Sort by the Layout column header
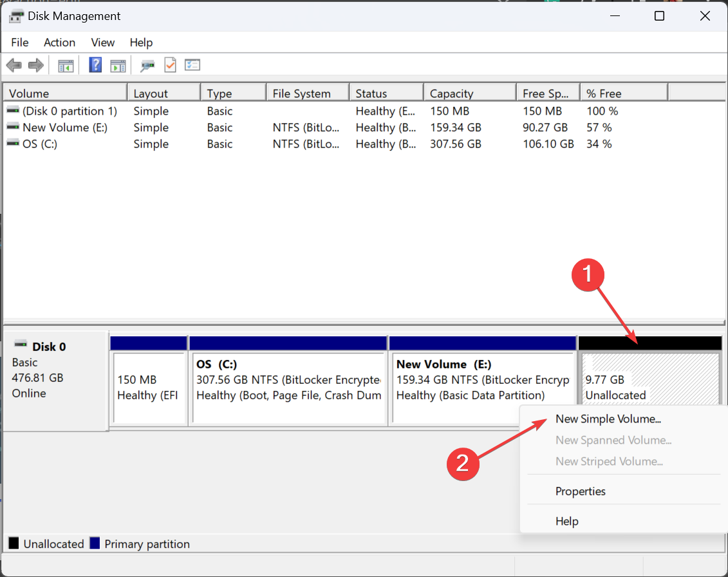The width and height of the screenshot is (728, 577). 164,93
